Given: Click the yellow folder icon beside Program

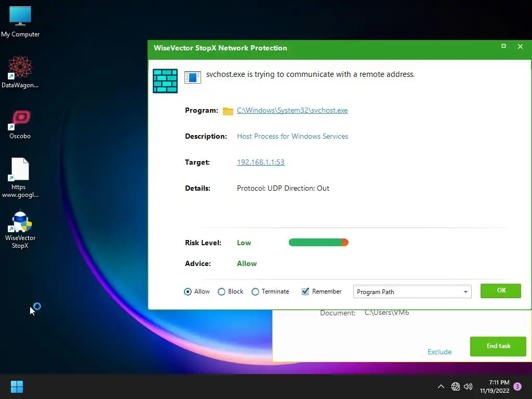Looking at the screenshot, I should point(228,111).
